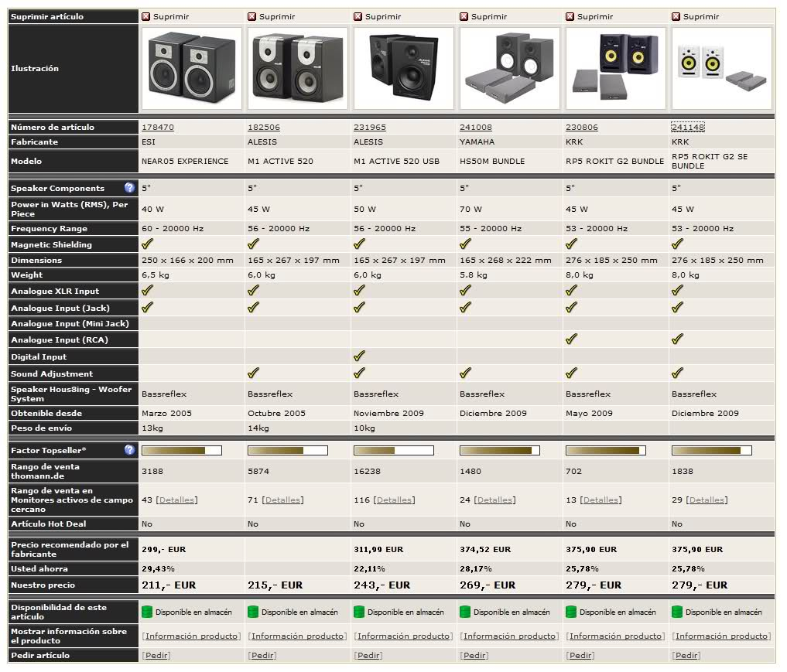
Task: Click Topseller bar of YAMAHA HS50M
Action: tap(500, 450)
